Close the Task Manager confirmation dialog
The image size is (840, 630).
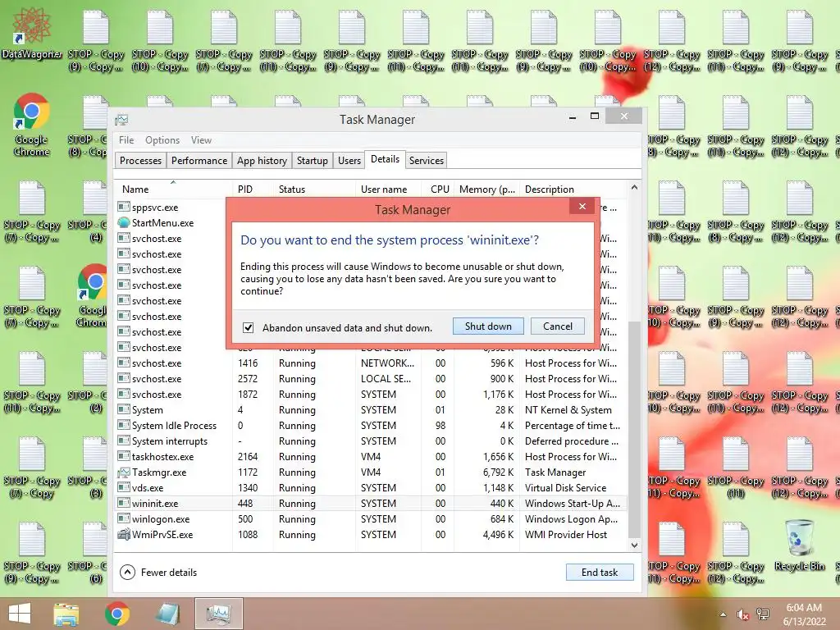[x=582, y=206]
